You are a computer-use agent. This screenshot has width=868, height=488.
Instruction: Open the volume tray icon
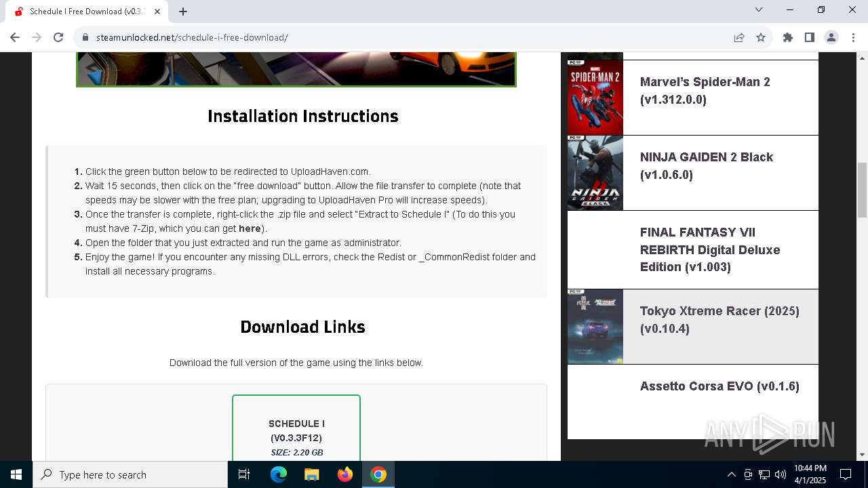781,474
